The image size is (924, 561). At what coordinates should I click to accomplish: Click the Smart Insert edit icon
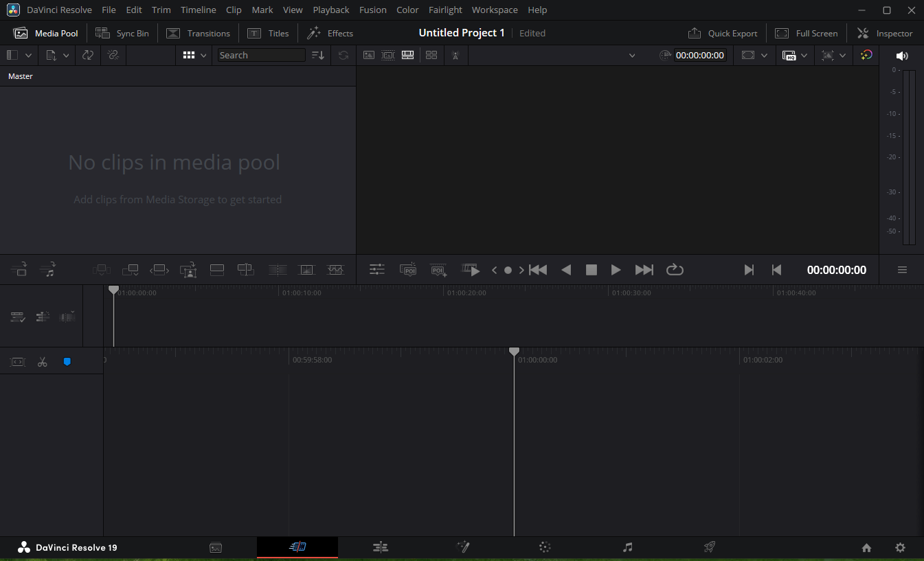[101, 270]
